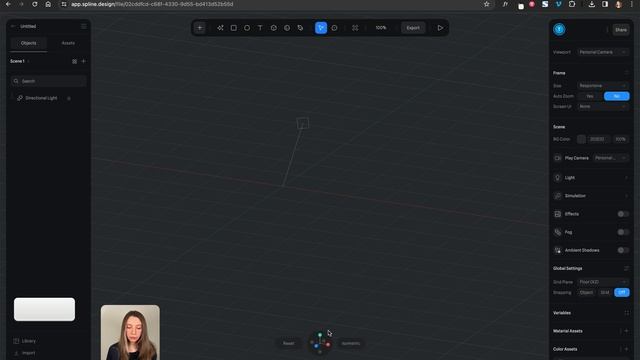The height and width of the screenshot is (360, 640).
Task: Set Snapping to Grid
Action: coord(605,293)
